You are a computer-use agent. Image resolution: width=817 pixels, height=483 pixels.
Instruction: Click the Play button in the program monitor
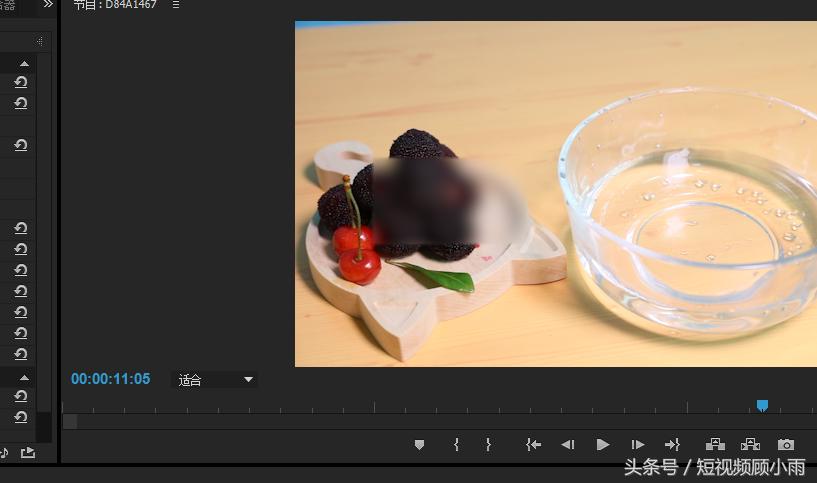[603, 444]
